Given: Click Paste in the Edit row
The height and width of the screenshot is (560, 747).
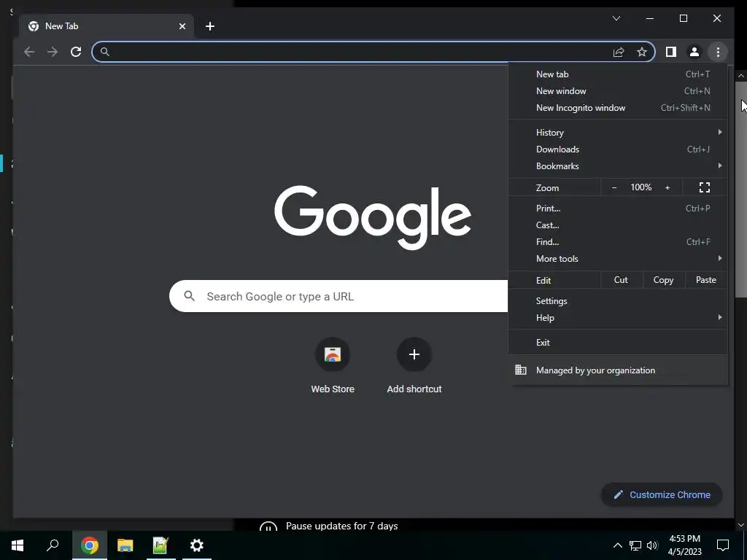Looking at the screenshot, I should coord(705,280).
